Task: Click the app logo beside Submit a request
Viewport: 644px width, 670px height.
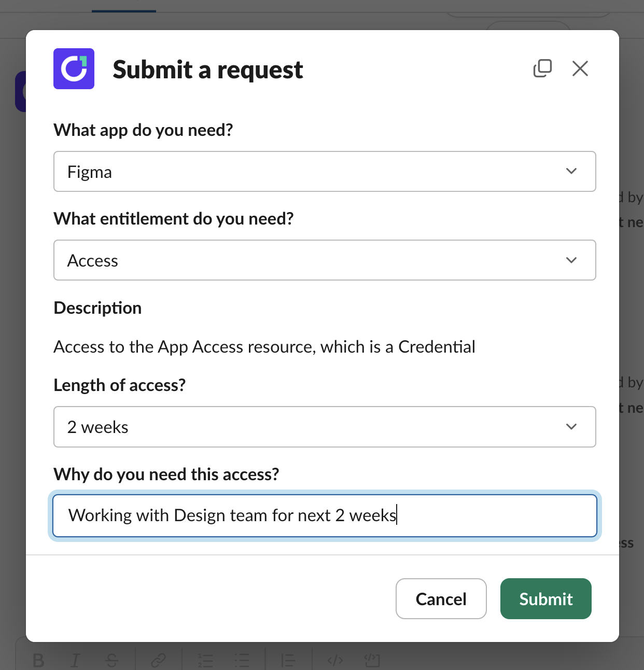Action: pyautogui.click(x=74, y=68)
